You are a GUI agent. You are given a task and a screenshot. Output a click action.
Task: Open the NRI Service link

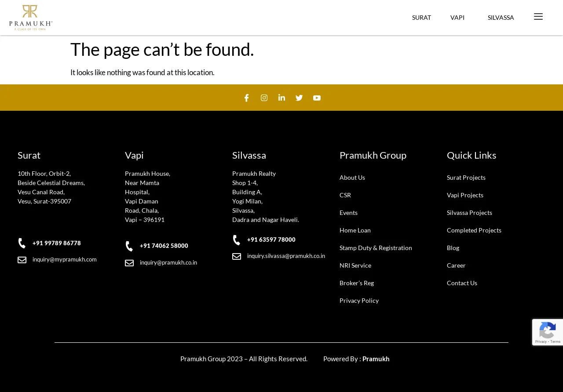(x=355, y=265)
